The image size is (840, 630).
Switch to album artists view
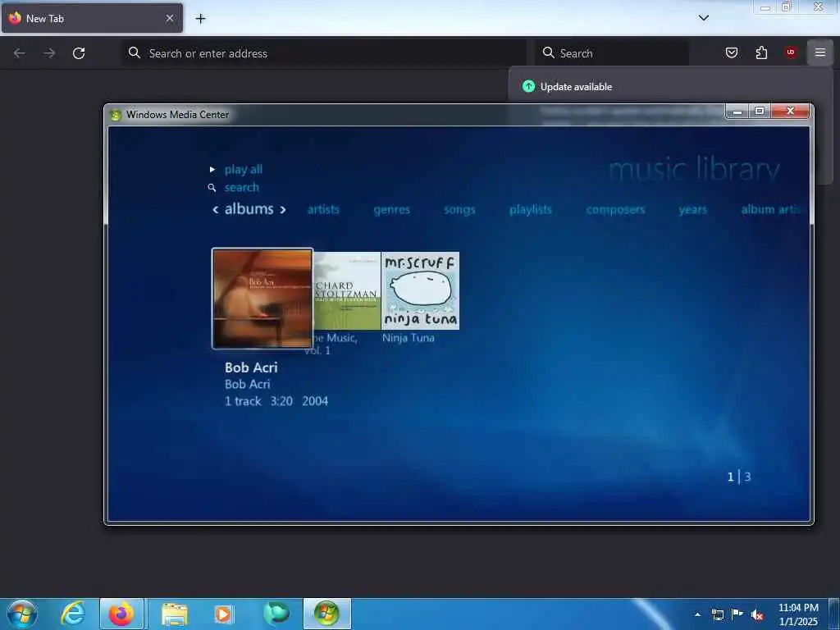click(771, 209)
